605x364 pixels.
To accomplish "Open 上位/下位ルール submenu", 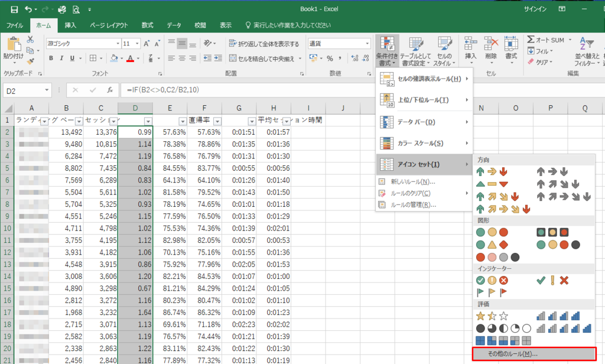I will pos(424,100).
